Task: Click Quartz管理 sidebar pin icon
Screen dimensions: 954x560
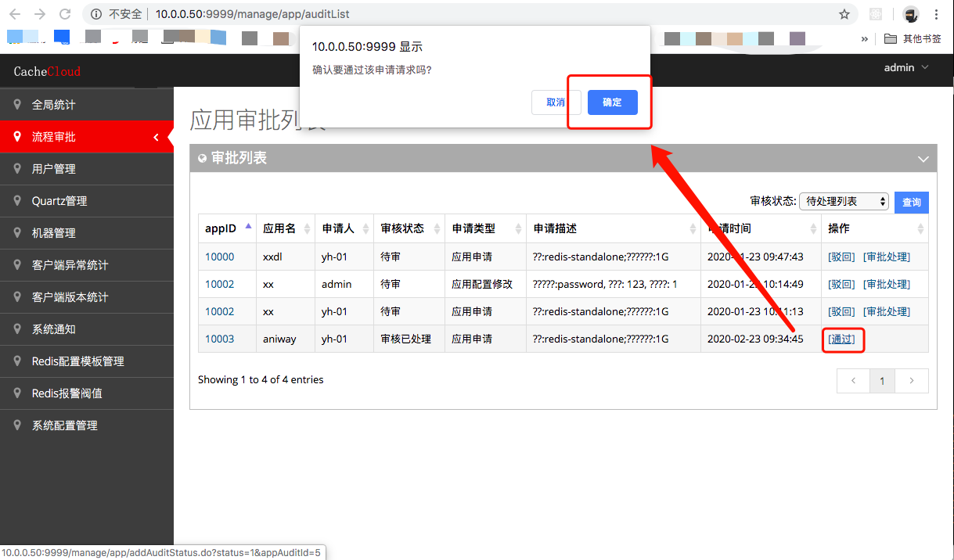Action: pos(17,200)
